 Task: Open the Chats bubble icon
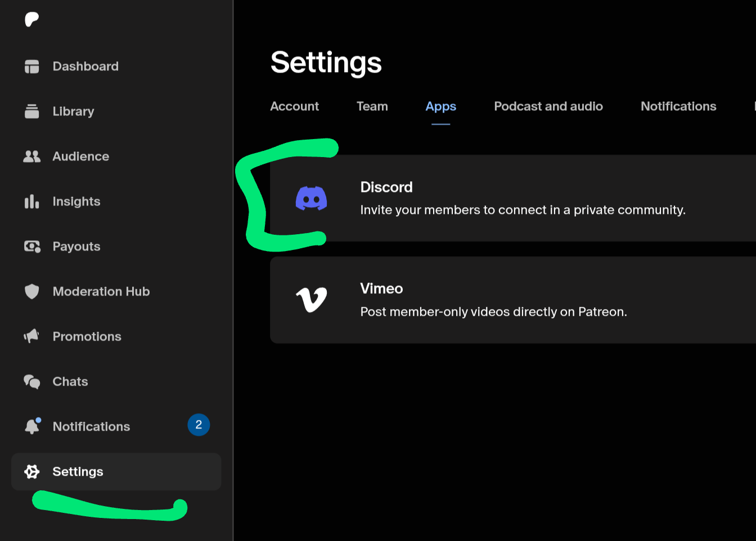pyautogui.click(x=32, y=382)
